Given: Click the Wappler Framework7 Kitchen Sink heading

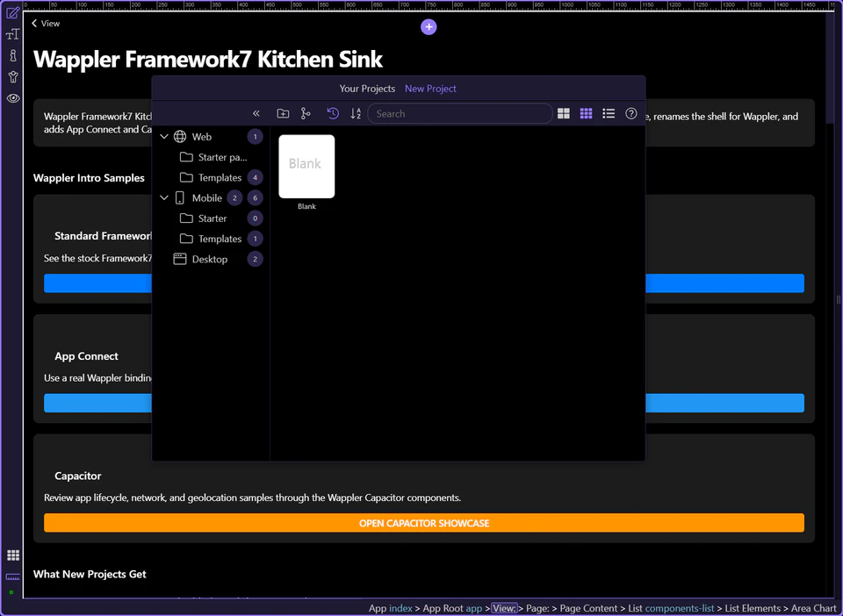Looking at the screenshot, I should click(208, 59).
